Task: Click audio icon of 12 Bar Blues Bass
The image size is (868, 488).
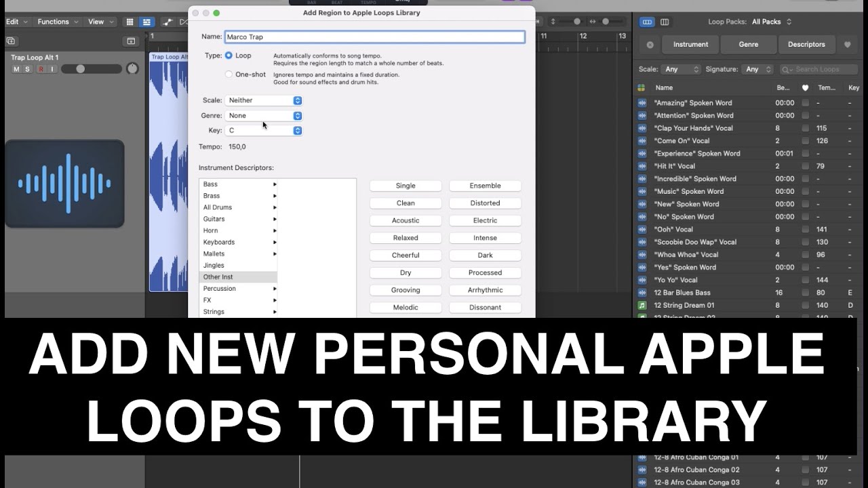Action: pyautogui.click(x=642, y=293)
